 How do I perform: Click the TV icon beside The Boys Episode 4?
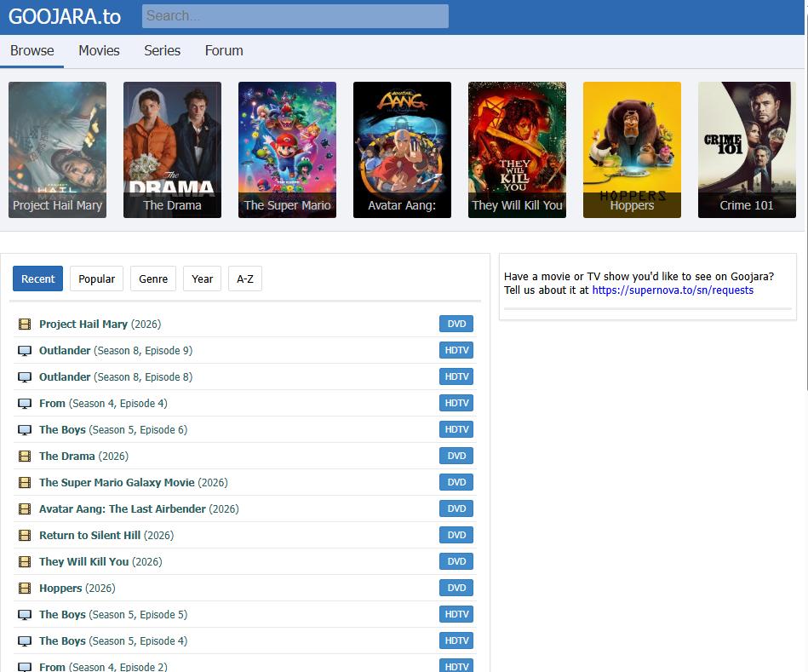tap(24, 641)
